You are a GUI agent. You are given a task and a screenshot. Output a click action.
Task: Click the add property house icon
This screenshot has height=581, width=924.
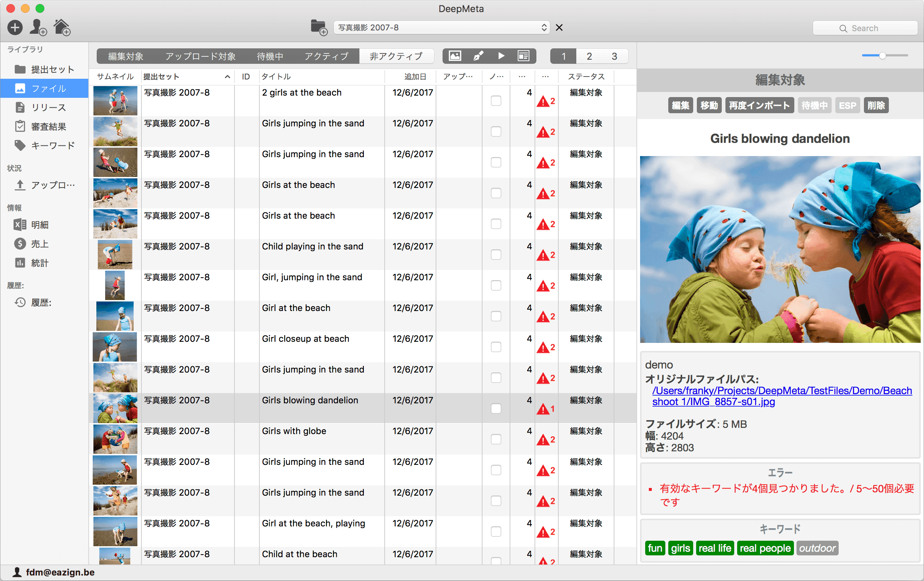(x=62, y=27)
